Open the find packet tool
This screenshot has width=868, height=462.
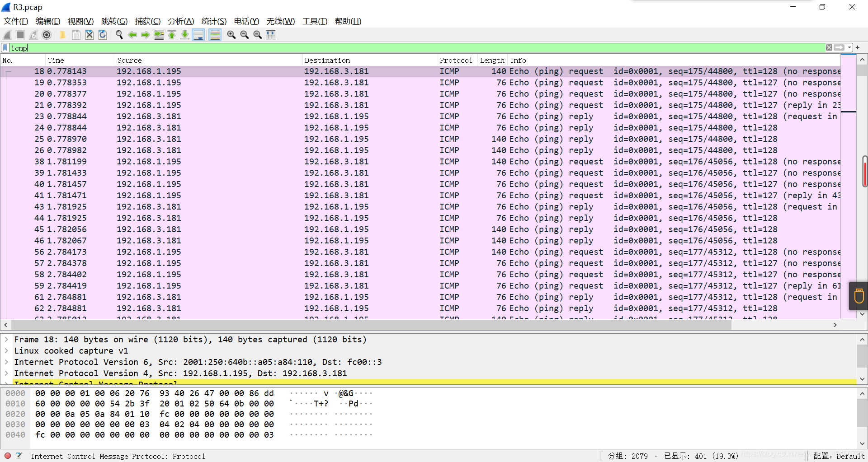[x=119, y=35]
